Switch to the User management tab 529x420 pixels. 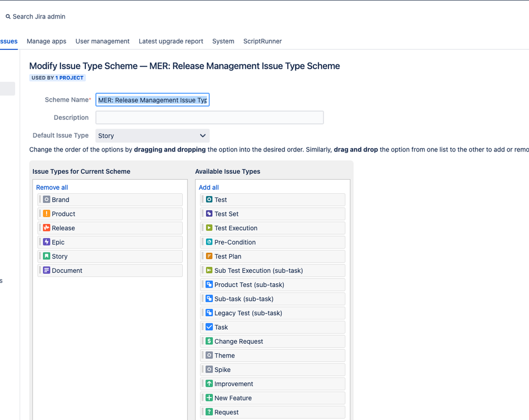pos(103,41)
